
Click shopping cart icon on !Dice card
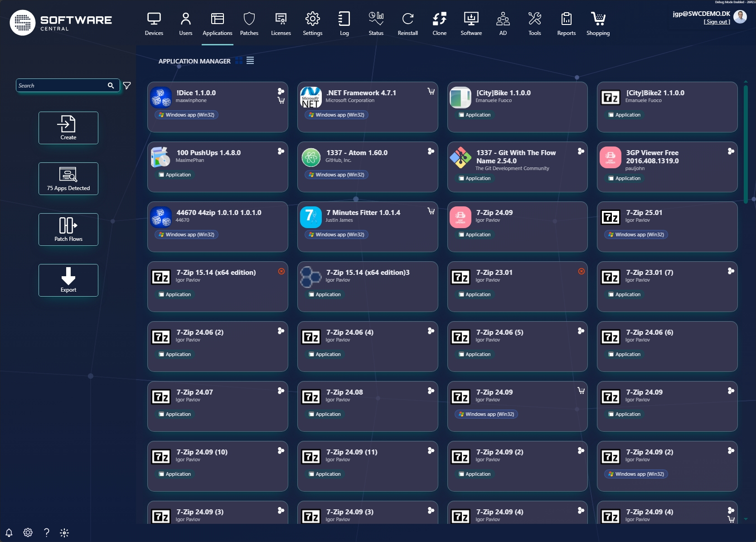[x=281, y=101]
